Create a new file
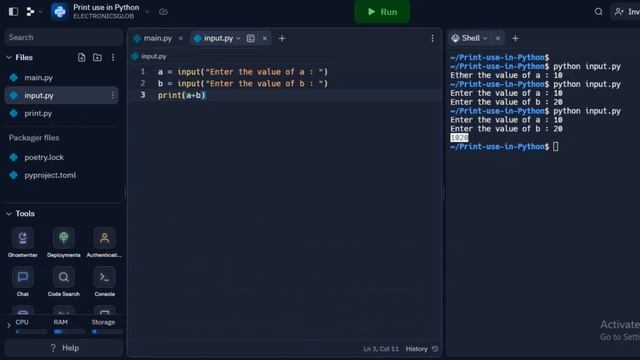 pos(81,58)
